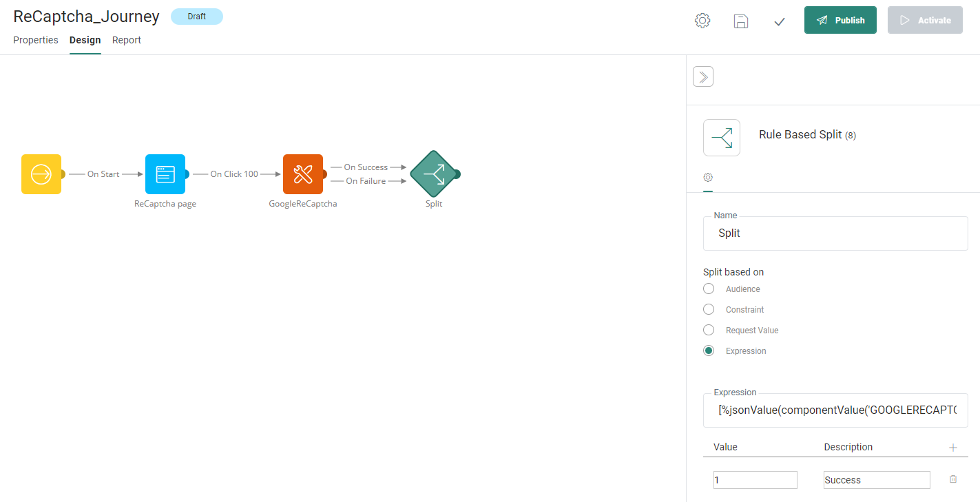The width and height of the screenshot is (980, 502).
Task: Click the yellow start node icon
Action: click(x=41, y=174)
